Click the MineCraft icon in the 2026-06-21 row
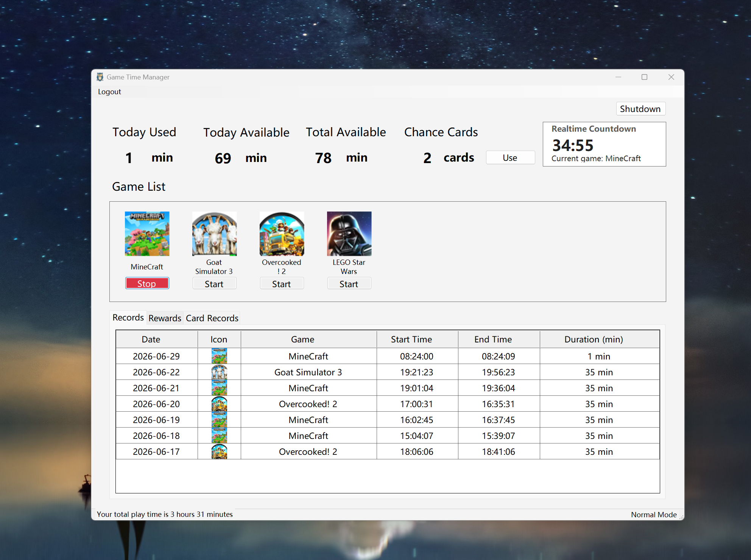The height and width of the screenshot is (560, 751). (219, 388)
